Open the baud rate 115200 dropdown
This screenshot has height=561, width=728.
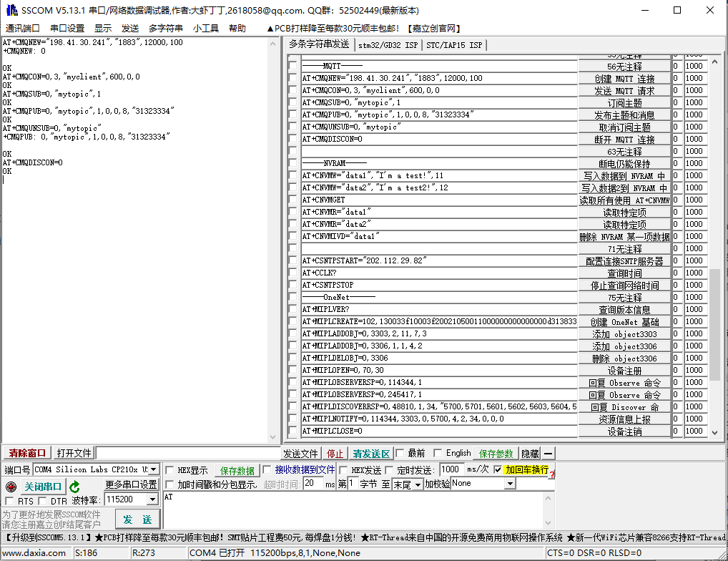pos(153,499)
